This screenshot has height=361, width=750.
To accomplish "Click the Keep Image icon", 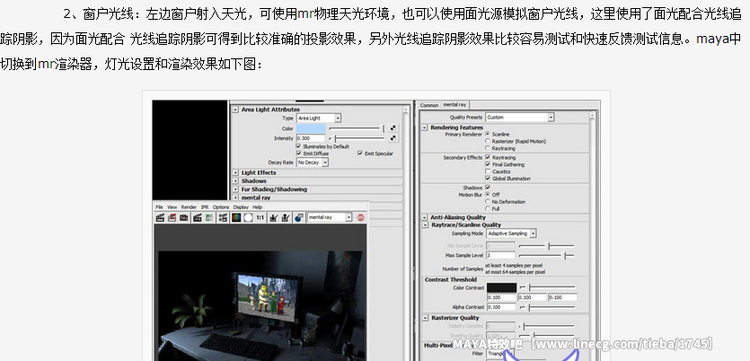I will click(x=274, y=218).
